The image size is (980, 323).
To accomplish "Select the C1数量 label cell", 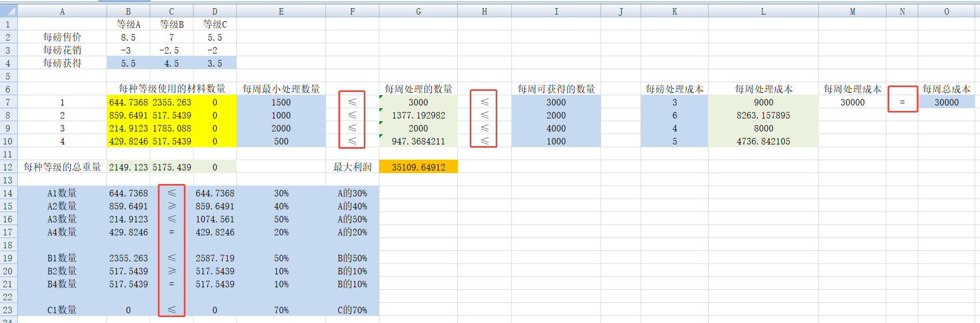I will 62,310.
